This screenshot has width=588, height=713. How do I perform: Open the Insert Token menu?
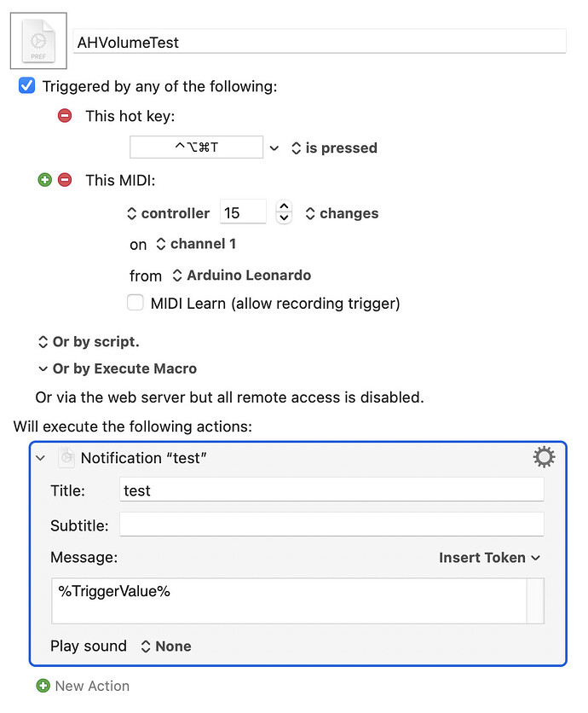click(489, 558)
